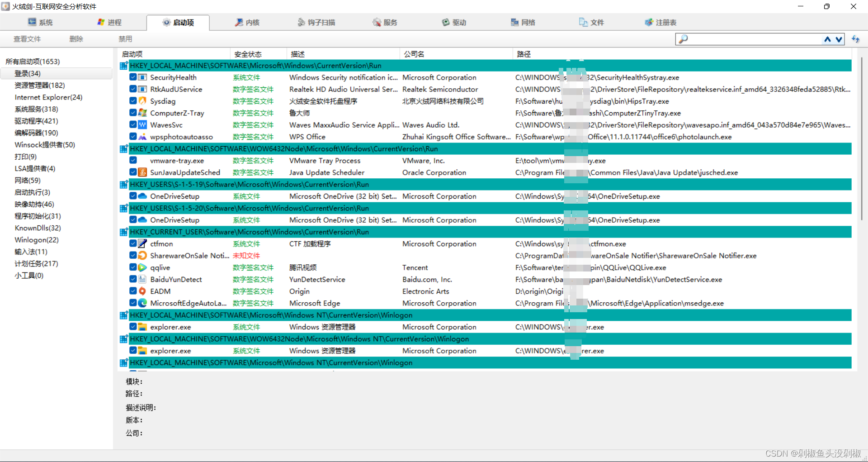Click the SecurityHealth entry icon
This screenshot has height=462, width=868.
142,77
